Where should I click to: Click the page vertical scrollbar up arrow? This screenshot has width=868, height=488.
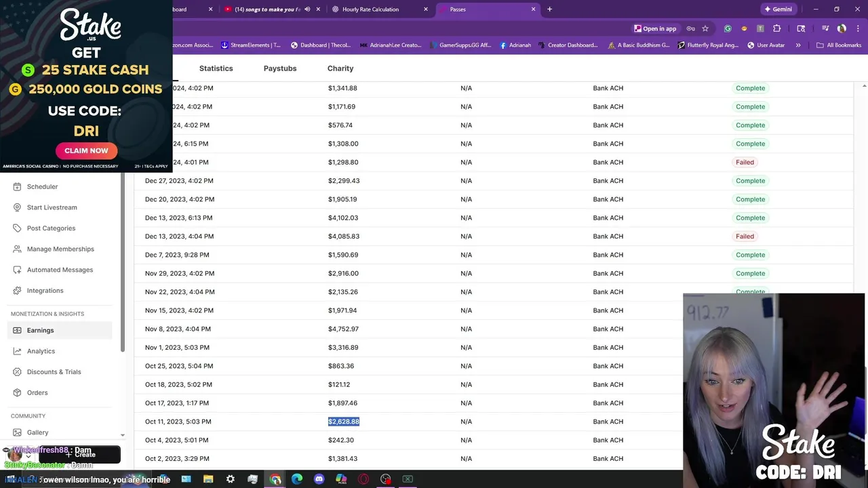864,86
